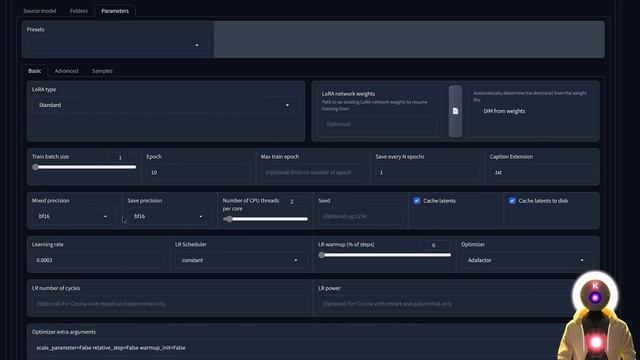
Task: Expand Save precision bf16 dropdown
Action: tap(168, 216)
